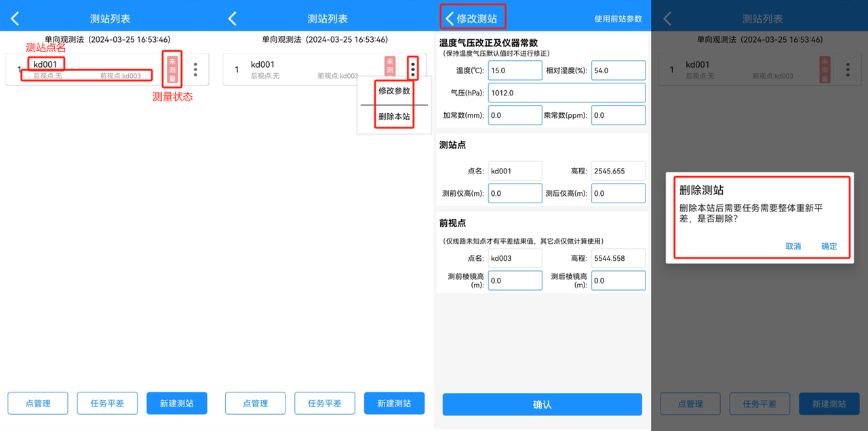Select the 加常数(mm) input field
Image resolution: width=868 pixels, height=431 pixels.
pyautogui.click(x=514, y=115)
